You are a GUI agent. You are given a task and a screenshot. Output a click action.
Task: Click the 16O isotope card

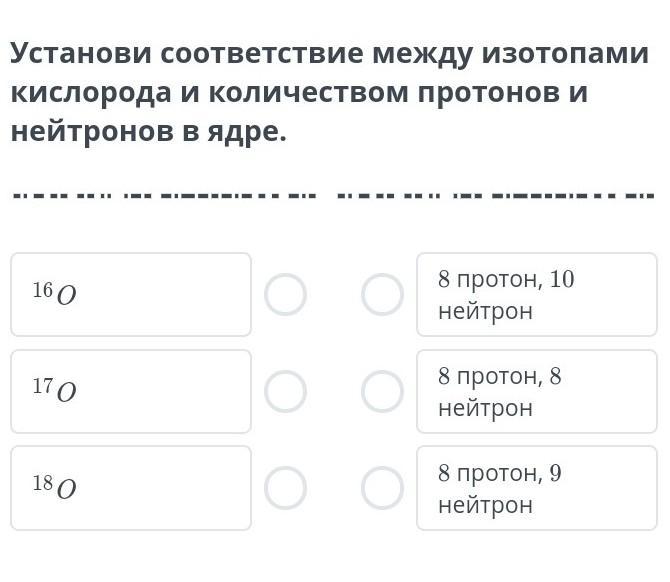coord(130,294)
